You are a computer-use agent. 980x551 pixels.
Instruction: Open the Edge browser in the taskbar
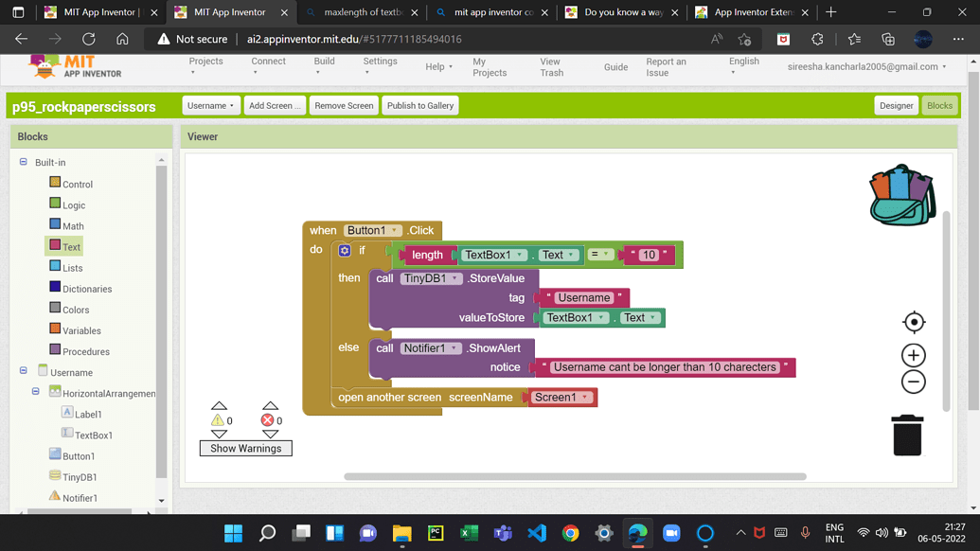pos(637,533)
